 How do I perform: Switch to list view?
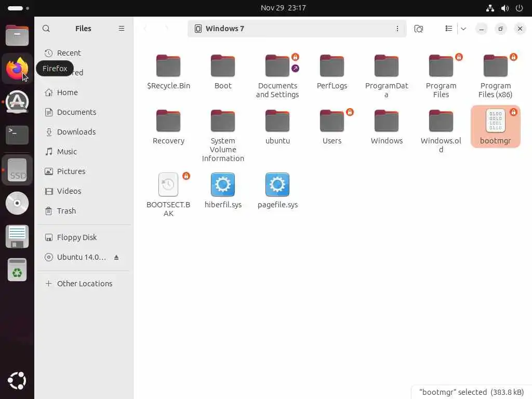(448, 29)
